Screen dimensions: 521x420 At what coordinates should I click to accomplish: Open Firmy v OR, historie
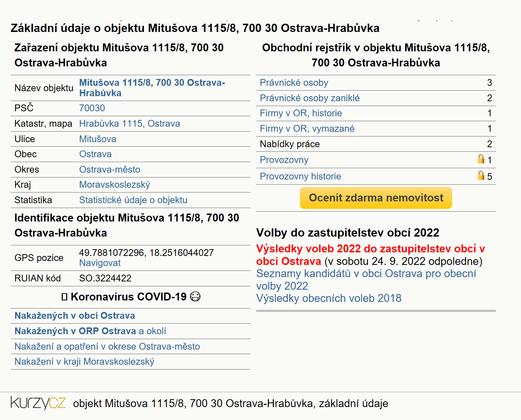pyautogui.click(x=301, y=113)
